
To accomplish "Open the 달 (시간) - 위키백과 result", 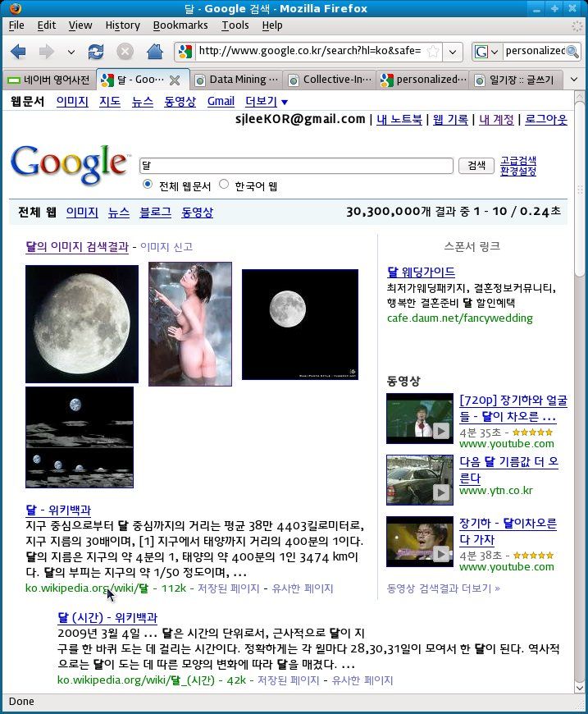I will (x=107, y=618).
